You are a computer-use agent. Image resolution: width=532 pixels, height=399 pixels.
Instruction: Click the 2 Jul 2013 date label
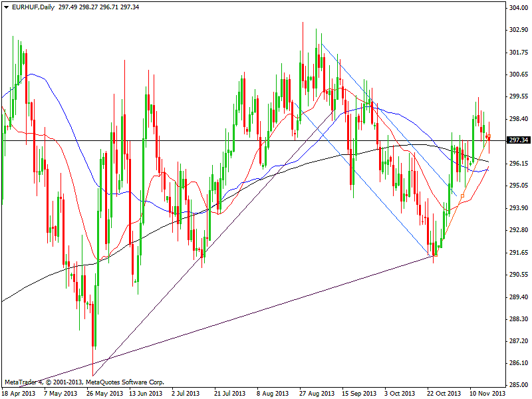(x=187, y=394)
